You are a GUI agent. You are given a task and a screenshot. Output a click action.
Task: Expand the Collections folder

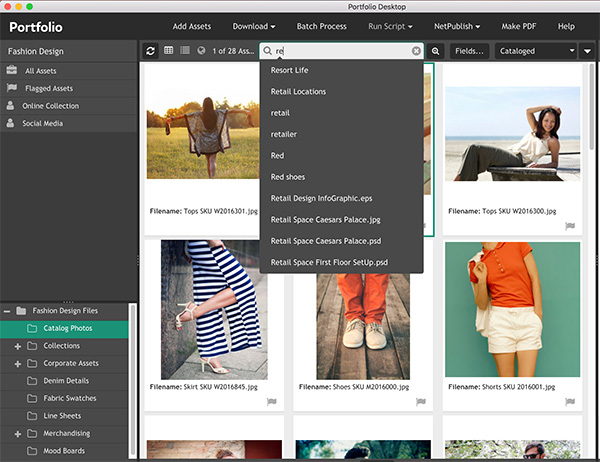click(18, 346)
